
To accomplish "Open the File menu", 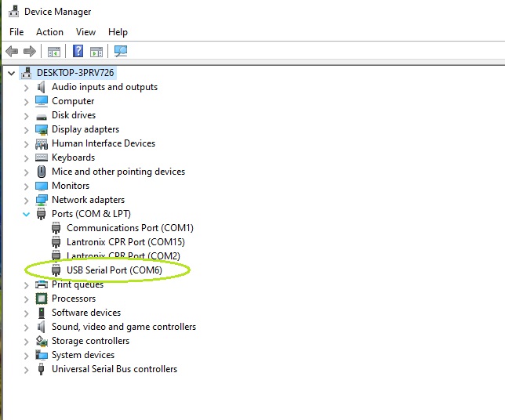I will (16, 32).
